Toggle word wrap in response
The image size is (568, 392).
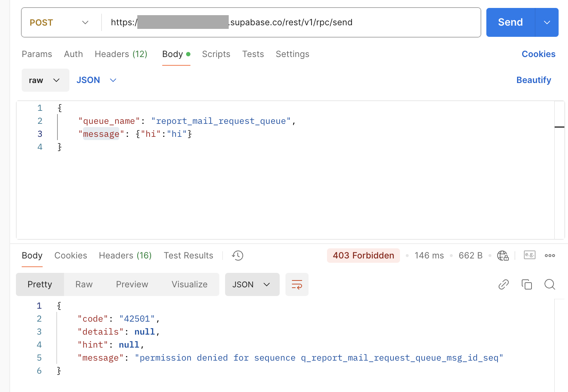[x=297, y=284]
